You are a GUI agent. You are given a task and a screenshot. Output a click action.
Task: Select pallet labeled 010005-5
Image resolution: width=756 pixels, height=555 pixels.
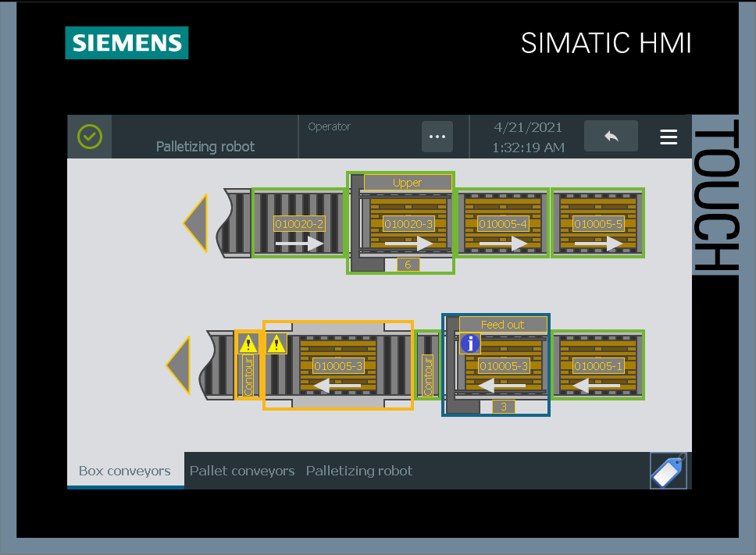point(598,224)
